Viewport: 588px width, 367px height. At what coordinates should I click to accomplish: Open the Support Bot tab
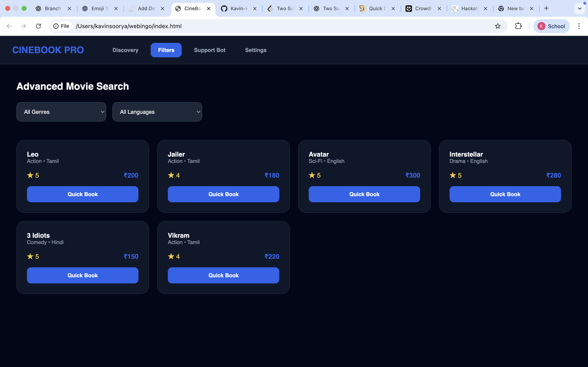click(x=209, y=50)
